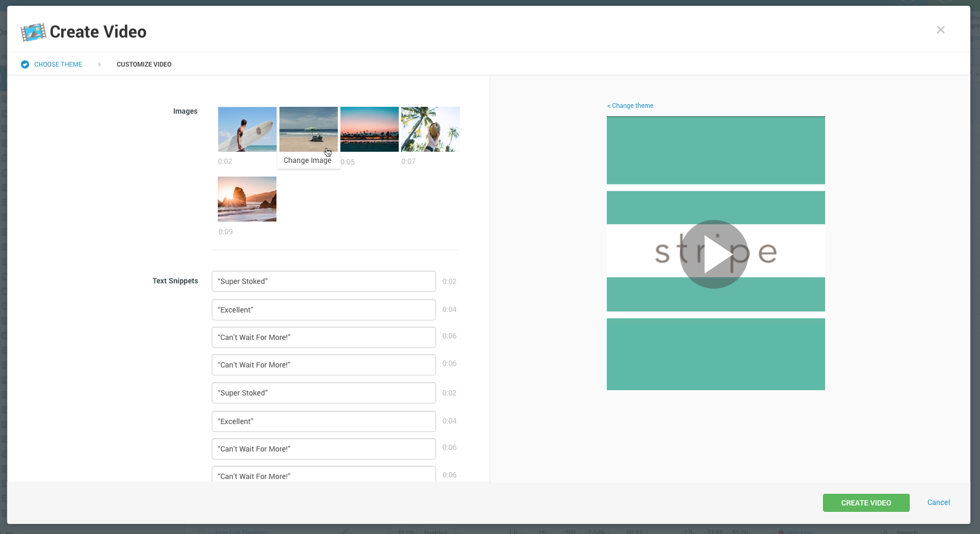Screen dimensions: 980x534
Task: Click the filmstrip icon beside Create Video title
Action: (x=33, y=32)
